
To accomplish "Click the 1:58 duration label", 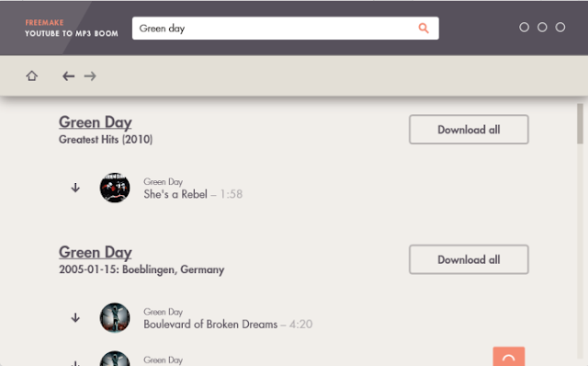I will (231, 194).
